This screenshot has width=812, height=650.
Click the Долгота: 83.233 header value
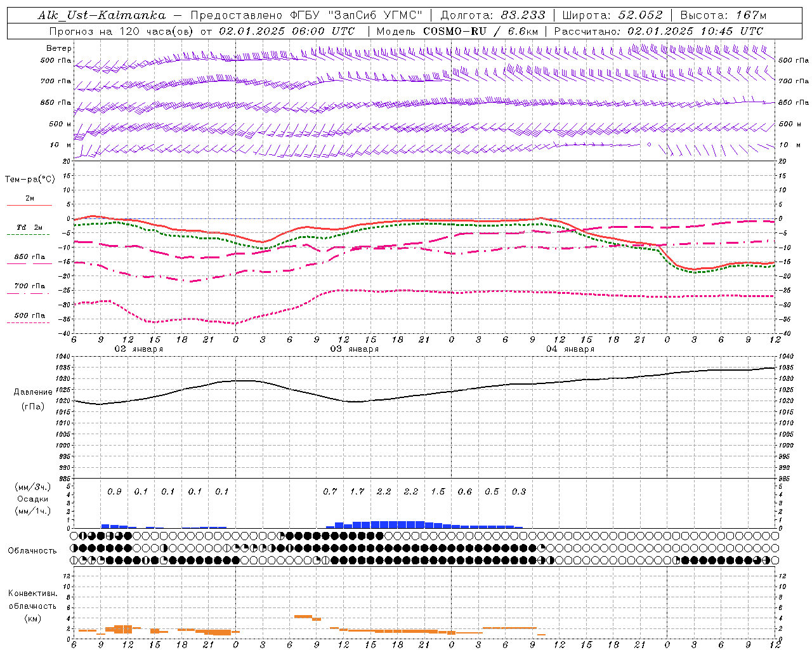pyautogui.click(x=493, y=15)
